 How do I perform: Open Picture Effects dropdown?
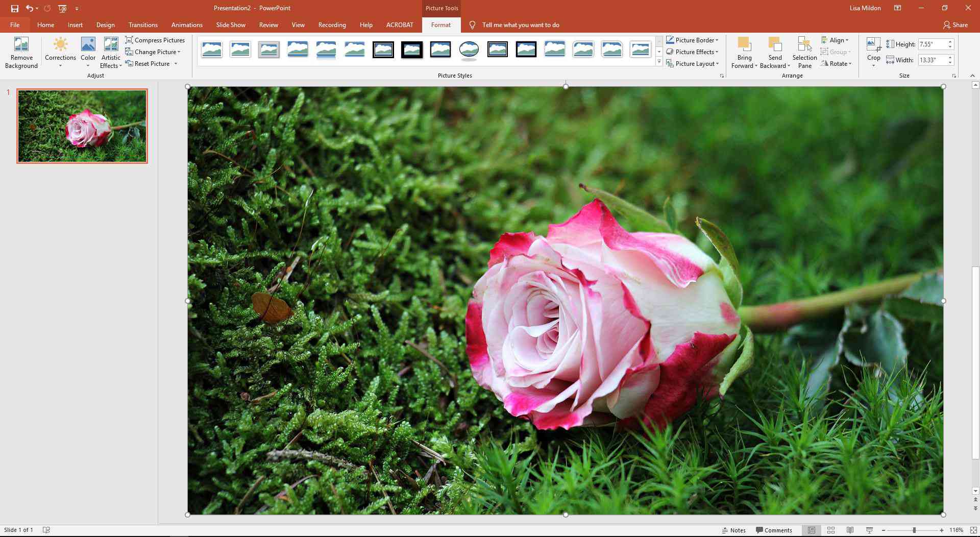pos(692,52)
